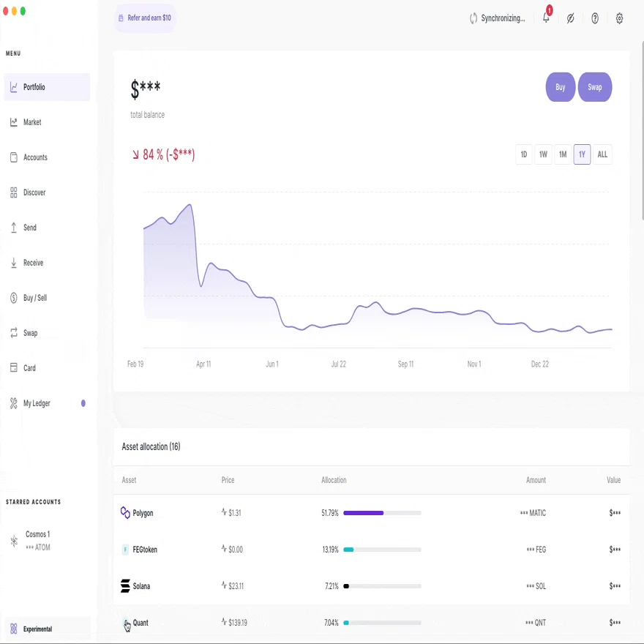Click the Cosmos atom icon

coord(14,541)
